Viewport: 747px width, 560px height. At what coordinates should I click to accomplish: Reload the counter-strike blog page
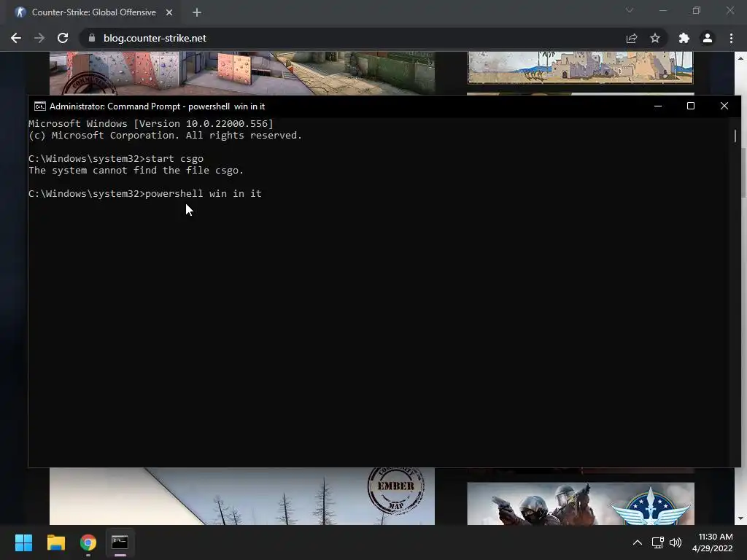pos(63,38)
